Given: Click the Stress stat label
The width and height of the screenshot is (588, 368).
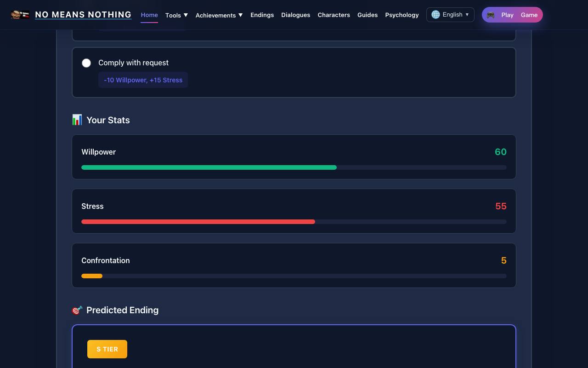Looking at the screenshot, I should (x=92, y=206).
